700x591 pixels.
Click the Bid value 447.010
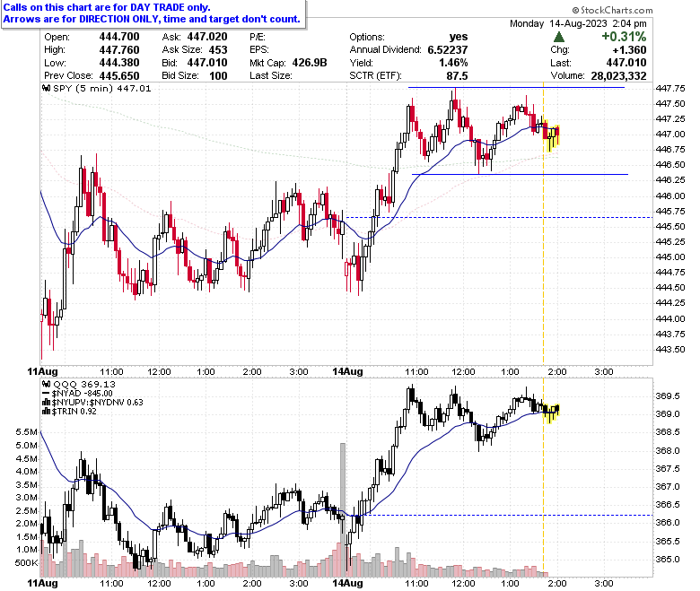coord(207,63)
